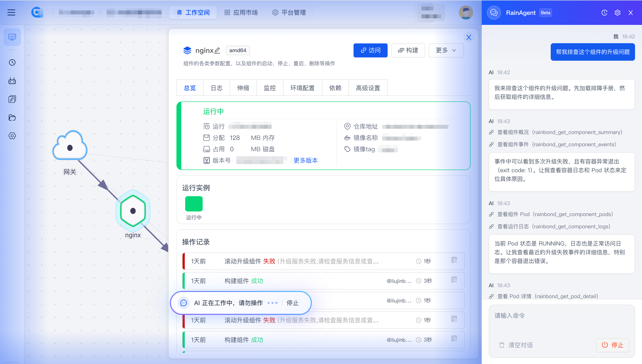The image size is (642, 364).
Task: Open the 更多版本 link
Action: pyautogui.click(x=305, y=160)
